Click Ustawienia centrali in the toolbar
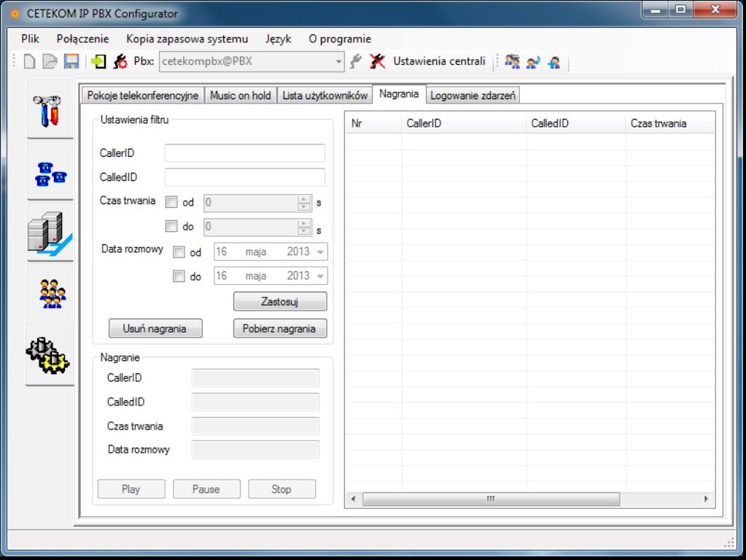Viewport: 746px width, 560px height. pos(439,61)
